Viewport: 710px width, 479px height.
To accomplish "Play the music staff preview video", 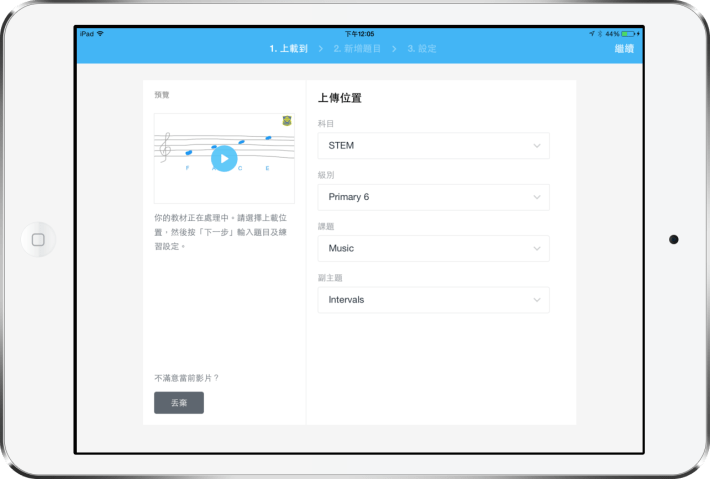I will (224, 158).
